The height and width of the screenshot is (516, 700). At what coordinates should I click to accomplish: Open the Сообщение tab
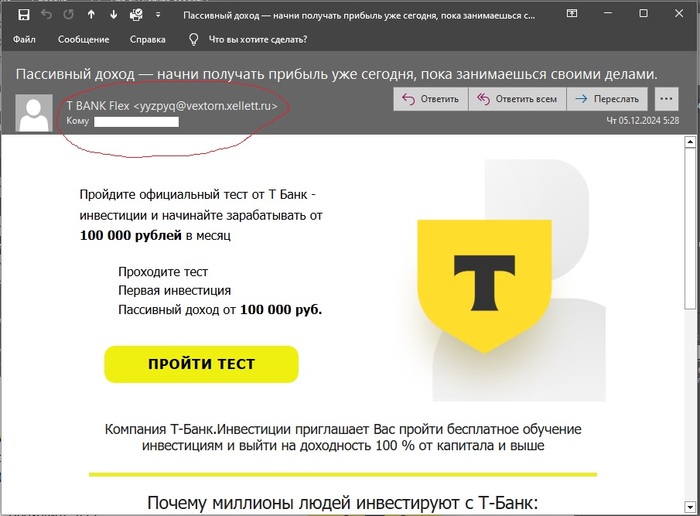pos(86,40)
